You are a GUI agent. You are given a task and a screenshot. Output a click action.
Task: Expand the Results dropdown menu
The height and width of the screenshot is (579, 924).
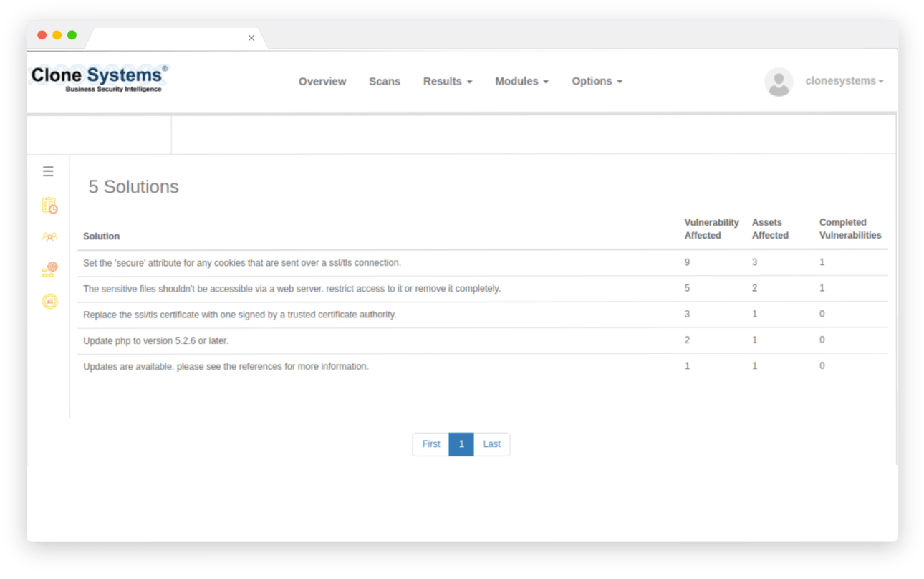click(448, 82)
